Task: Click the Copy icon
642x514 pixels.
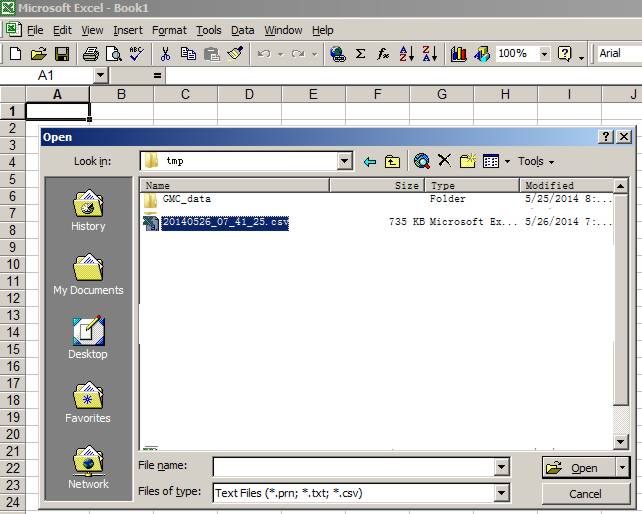Action: point(188,54)
